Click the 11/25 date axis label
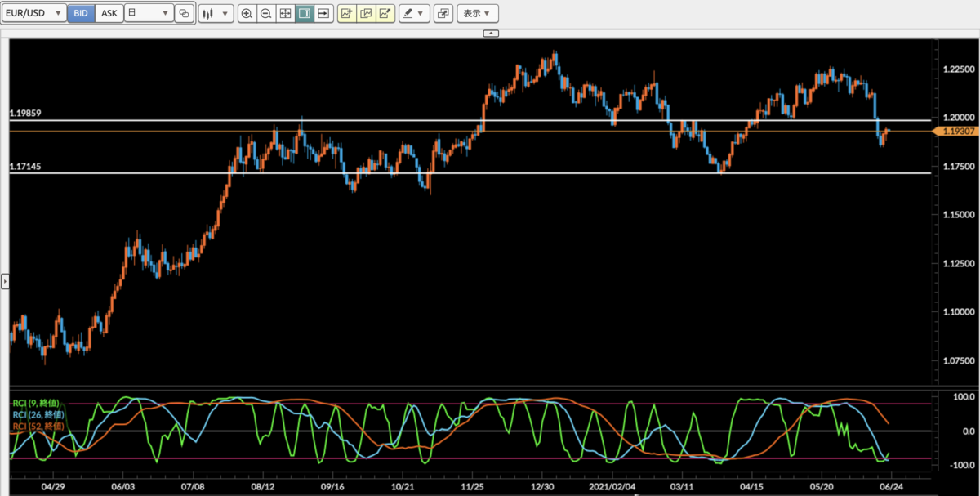 pyautogui.click(x=473, y=485)
